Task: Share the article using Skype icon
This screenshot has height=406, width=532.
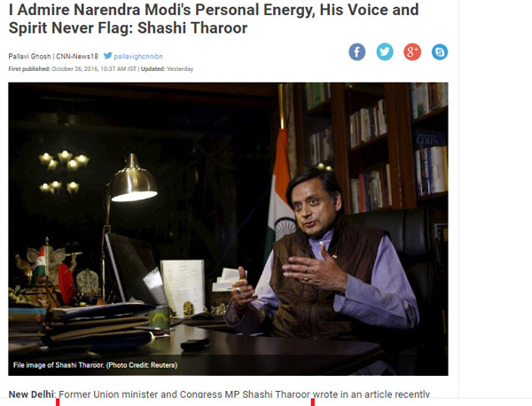Action: click(x=440, y=52)
